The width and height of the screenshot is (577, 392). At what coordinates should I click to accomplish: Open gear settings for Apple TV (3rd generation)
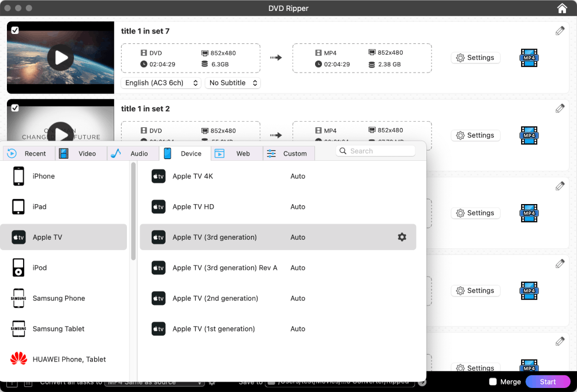(x=402, y=237)
